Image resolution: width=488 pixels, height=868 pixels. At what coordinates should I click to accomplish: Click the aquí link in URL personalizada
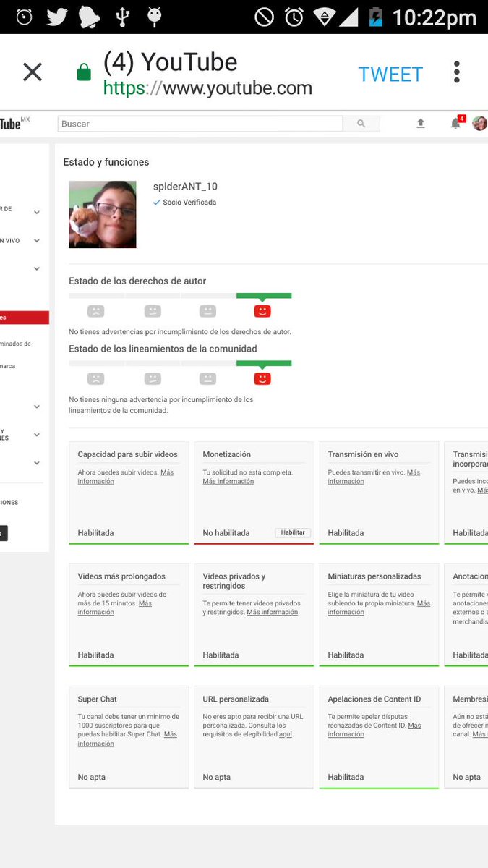pos(286,734)
